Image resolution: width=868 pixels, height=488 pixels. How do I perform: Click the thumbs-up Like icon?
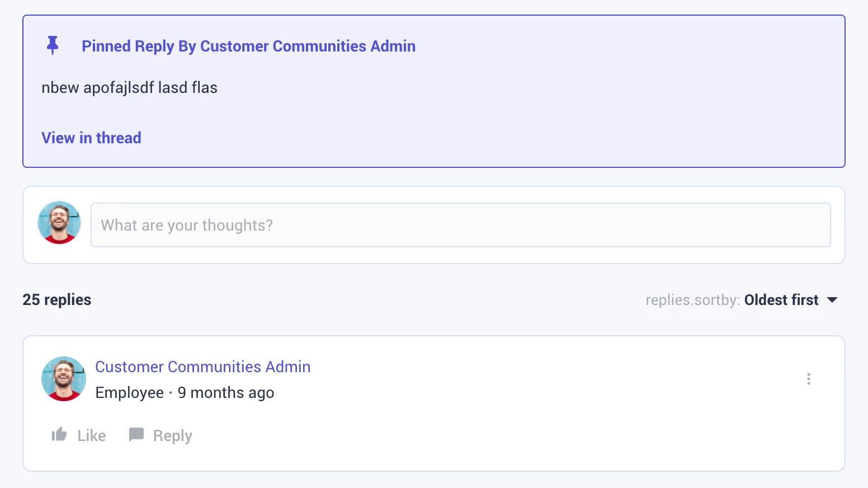point(59,435)
